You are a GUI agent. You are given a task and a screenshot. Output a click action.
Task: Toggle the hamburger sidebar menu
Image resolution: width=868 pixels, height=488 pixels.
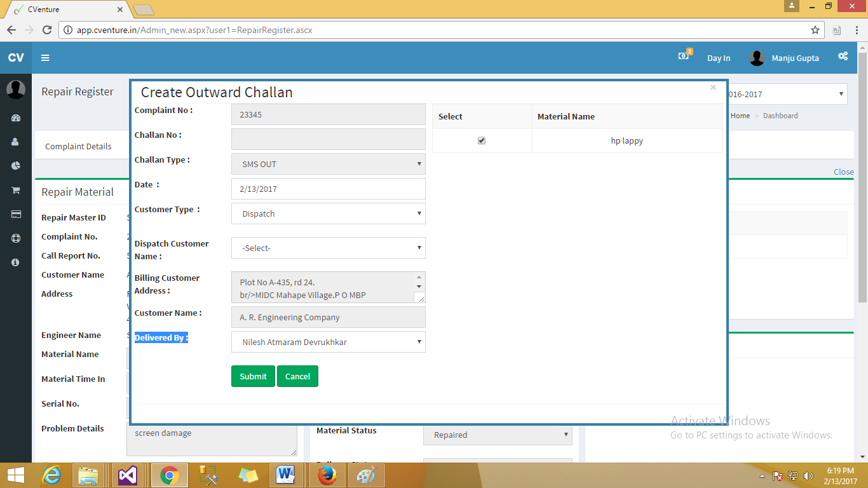point(45,58)
